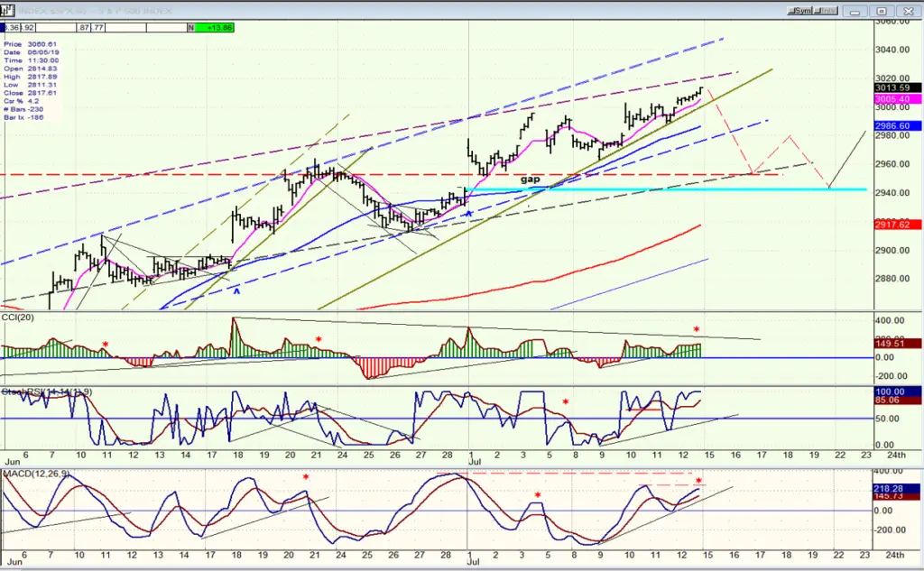Click the blue caret marker near June 18

pyautogui.click(x=237, y=291)
